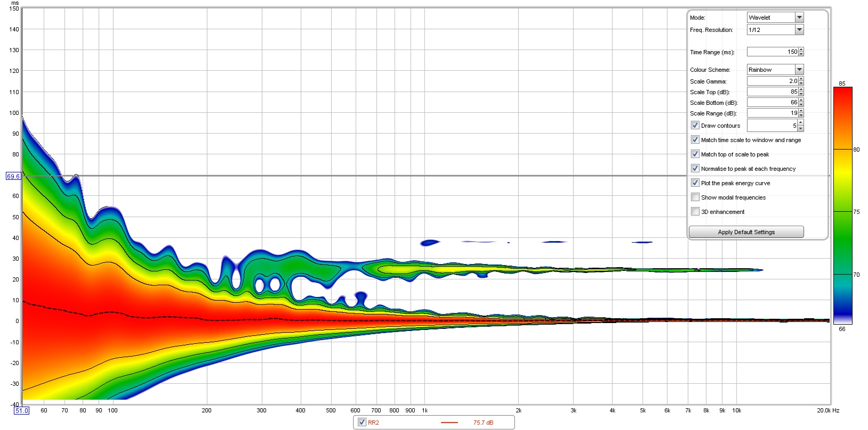Click the Time Range (ms) value field
Viewport: 868px width, 430px height.
click(x=773, y=52)
